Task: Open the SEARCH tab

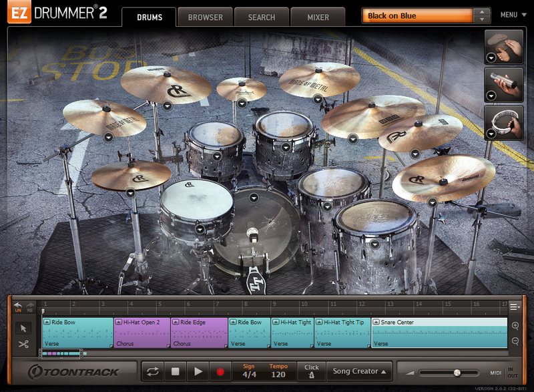Action: tap(262, 17)
